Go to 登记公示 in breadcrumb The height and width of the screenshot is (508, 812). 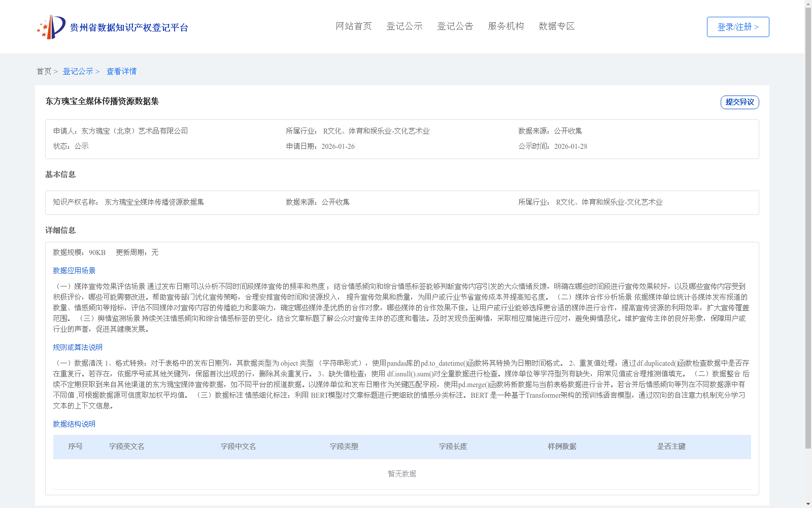coord(78,71)
